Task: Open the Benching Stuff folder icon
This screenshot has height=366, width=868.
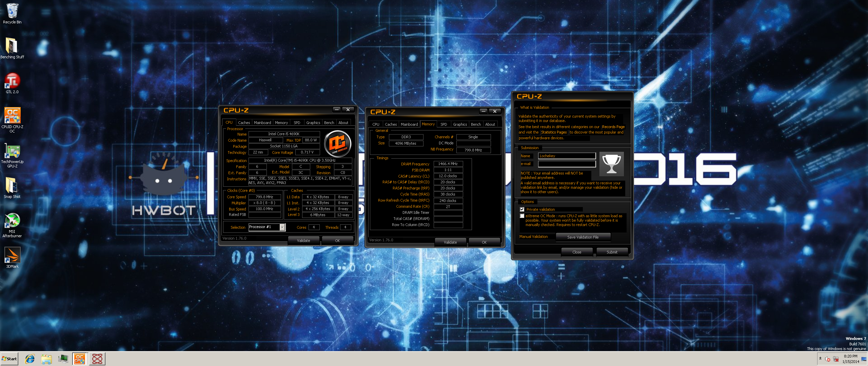Action: (x=12, y=48)
